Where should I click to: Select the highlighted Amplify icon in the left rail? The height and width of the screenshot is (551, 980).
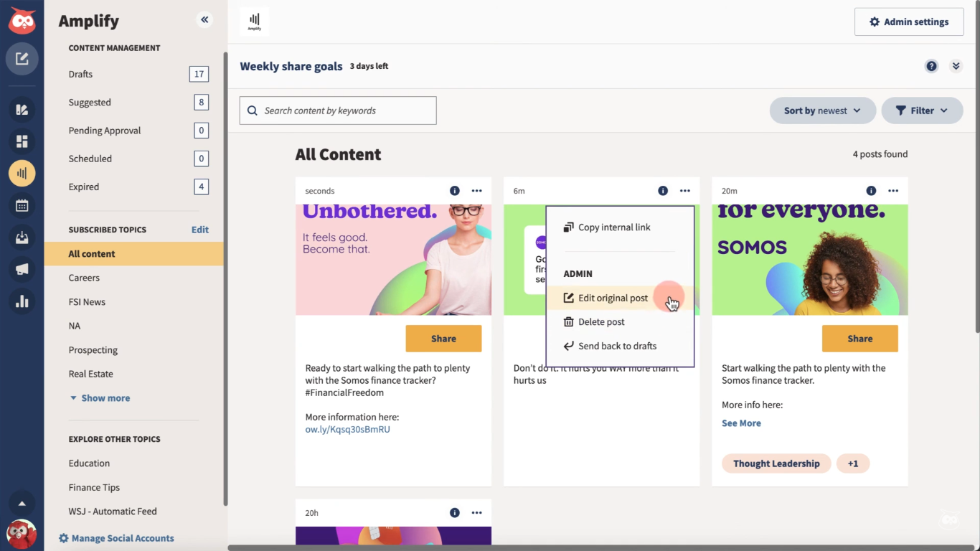pyautogui.click(x=22, y=173)
